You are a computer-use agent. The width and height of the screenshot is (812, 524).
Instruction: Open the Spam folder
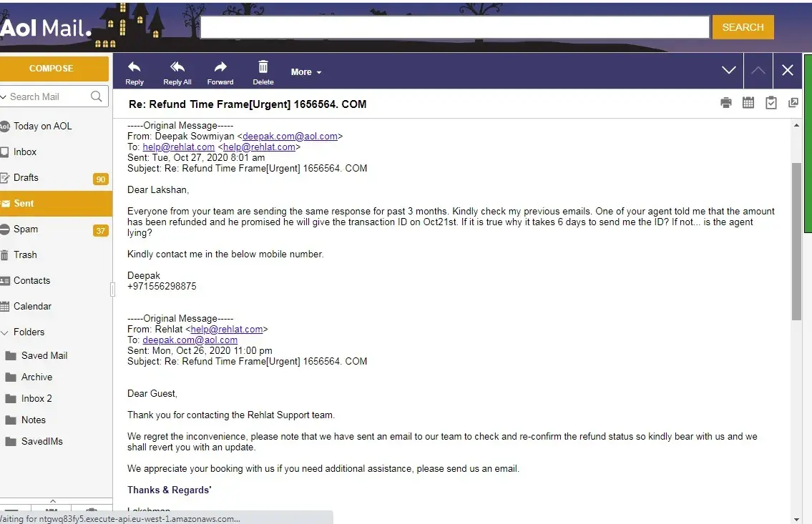26,229
